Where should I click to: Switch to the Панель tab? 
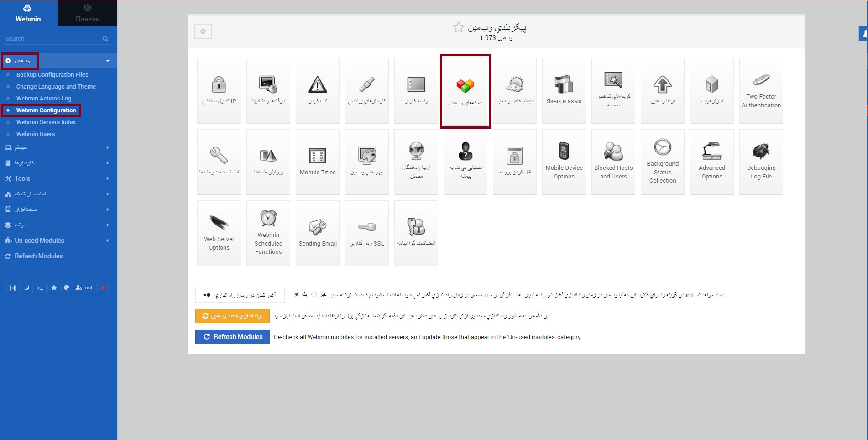click(x=87, y=13)
